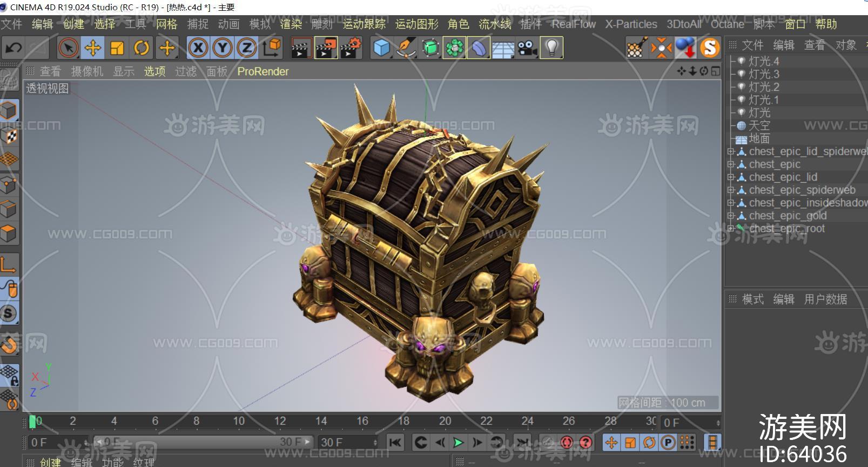
Task: Select the Live Selection tool
Action: point(68,48)
